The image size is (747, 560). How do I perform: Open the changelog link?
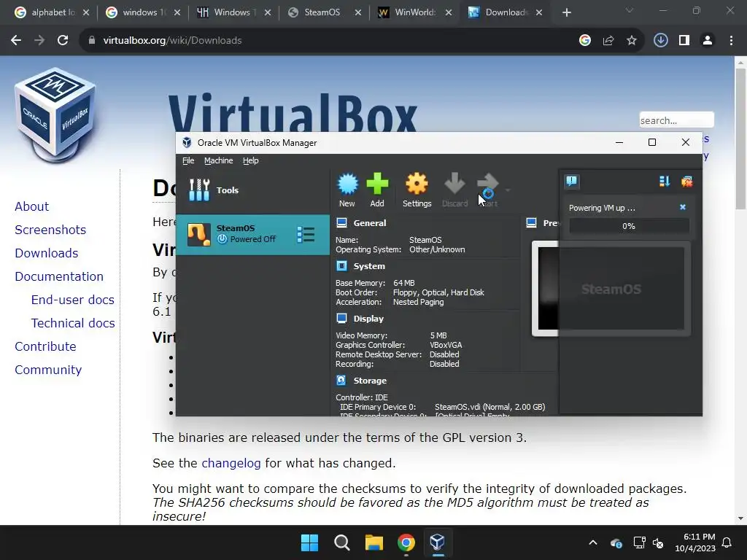tap(231, 463)
